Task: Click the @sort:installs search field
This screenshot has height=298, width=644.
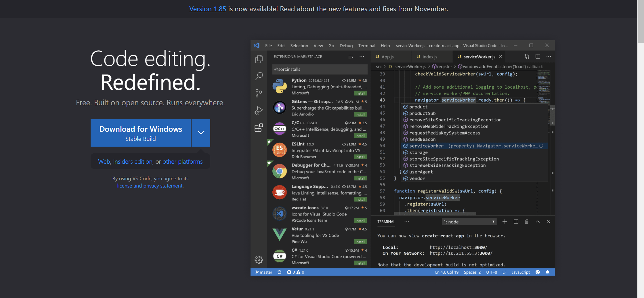Action: [320, 69]
